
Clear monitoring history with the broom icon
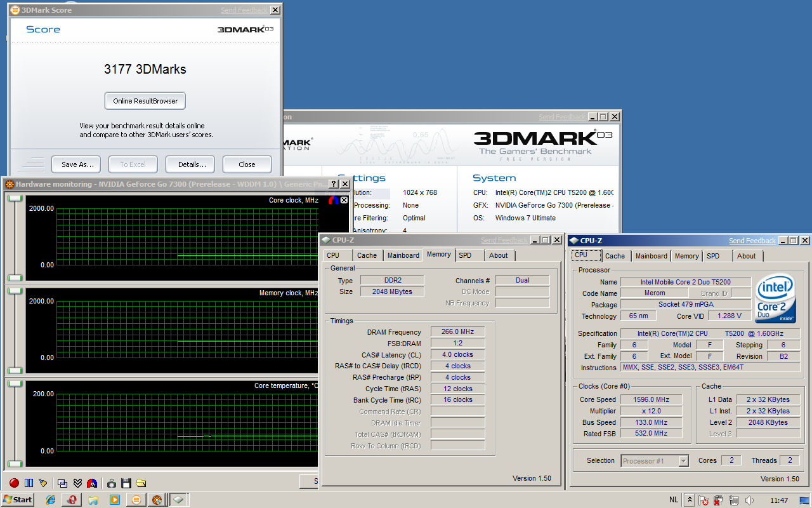(43, 483)
